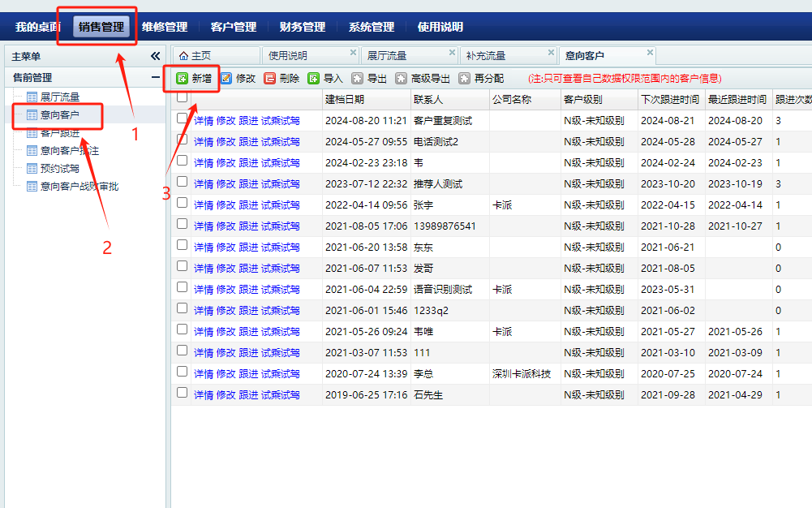Viewport: 812px width, 508px height.
Task: Check the box for 客户重复测试 row
Action: click(x=182, y=118)
